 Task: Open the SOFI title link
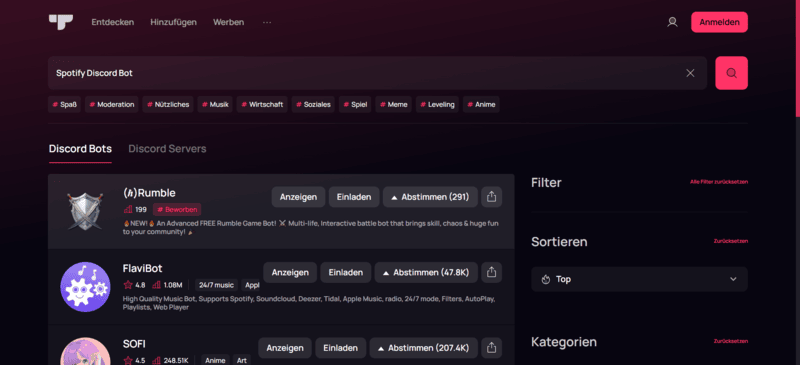tap(134, 344)
